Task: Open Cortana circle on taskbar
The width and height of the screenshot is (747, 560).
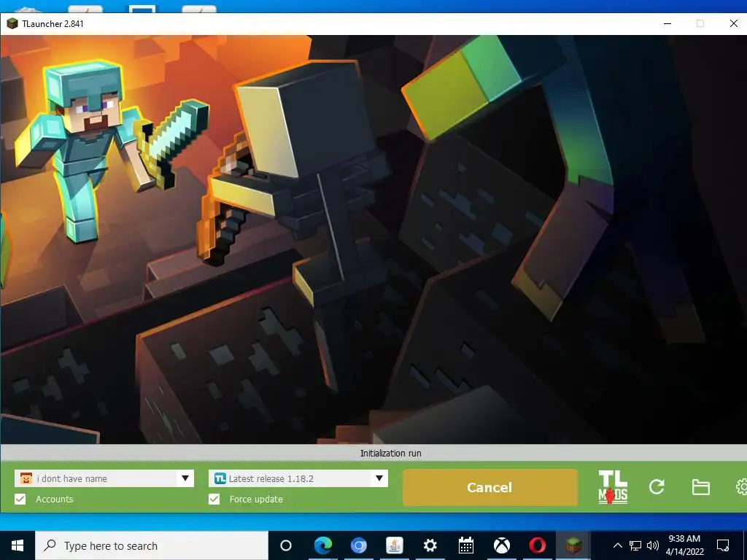Action: (286, 545)
